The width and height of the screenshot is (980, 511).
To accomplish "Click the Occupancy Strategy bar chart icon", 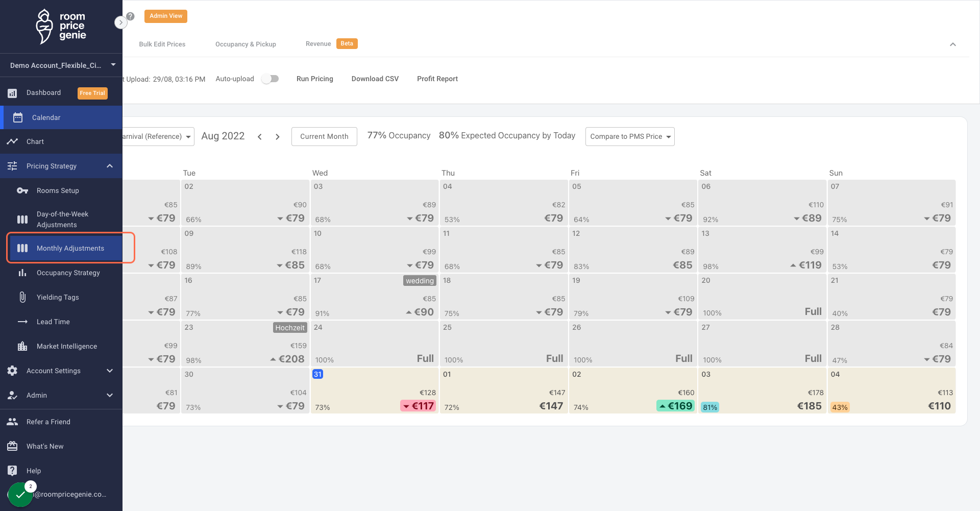I will (22, 273).
